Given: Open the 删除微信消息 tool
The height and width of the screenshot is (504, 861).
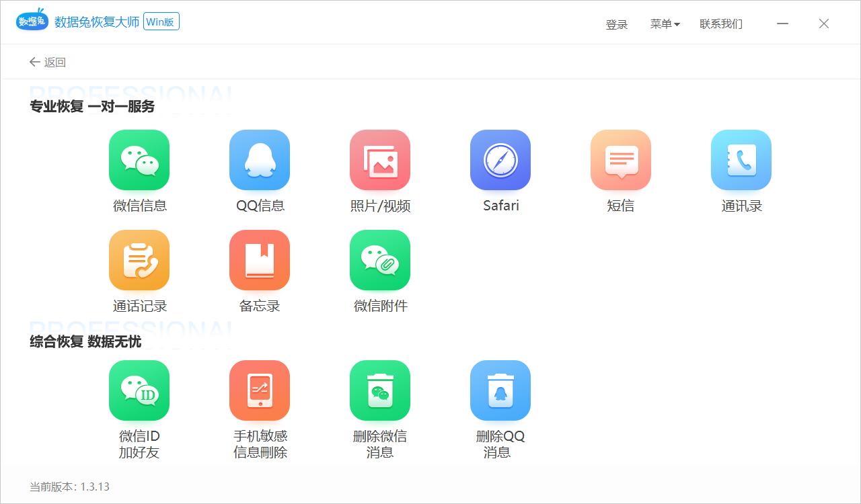Looking at the screenshot, I should point(380,390).
